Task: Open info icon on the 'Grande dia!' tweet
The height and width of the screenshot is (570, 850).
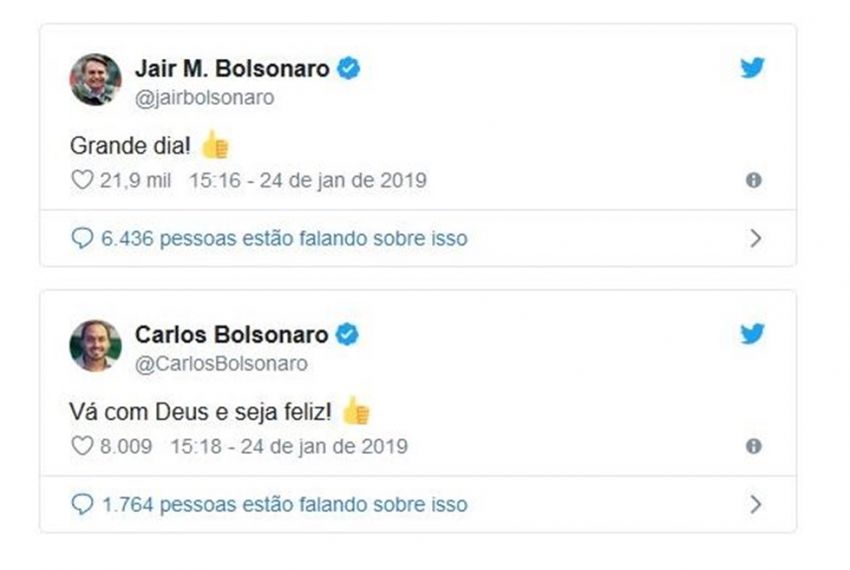Action: coord(754,180)
